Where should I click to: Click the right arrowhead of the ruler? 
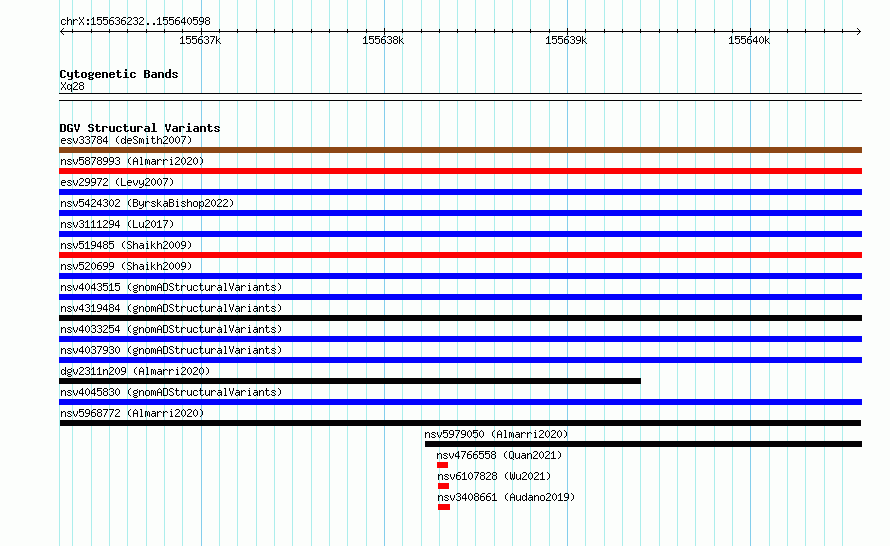[859, 31]
